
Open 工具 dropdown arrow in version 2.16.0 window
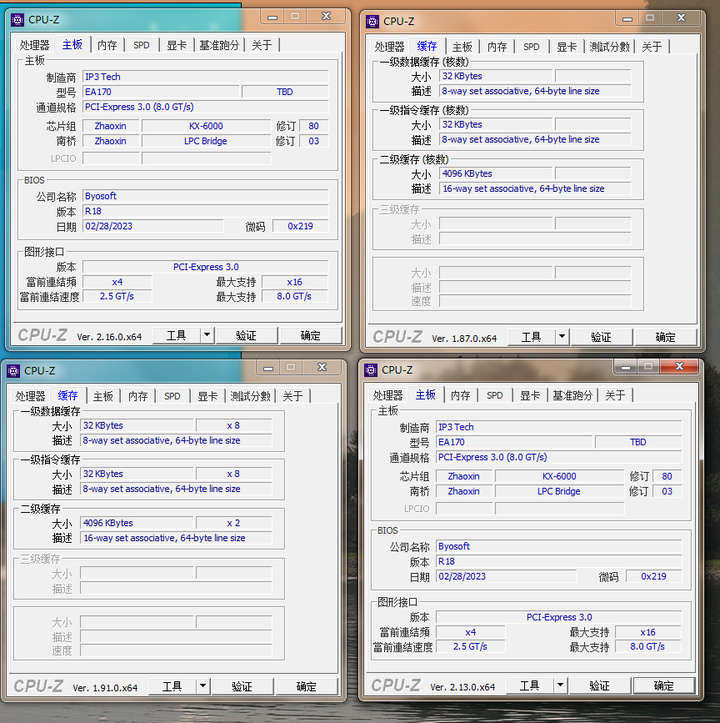(207, 335)
